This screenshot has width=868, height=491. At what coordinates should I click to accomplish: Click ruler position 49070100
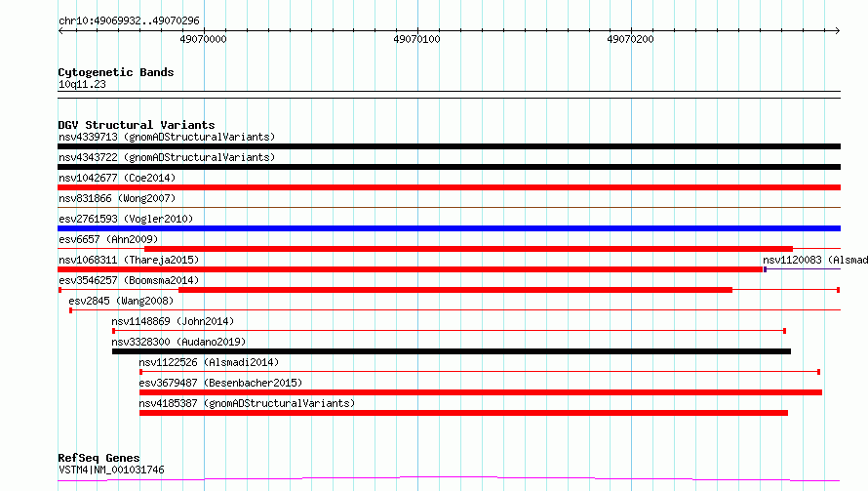(416, 39)
